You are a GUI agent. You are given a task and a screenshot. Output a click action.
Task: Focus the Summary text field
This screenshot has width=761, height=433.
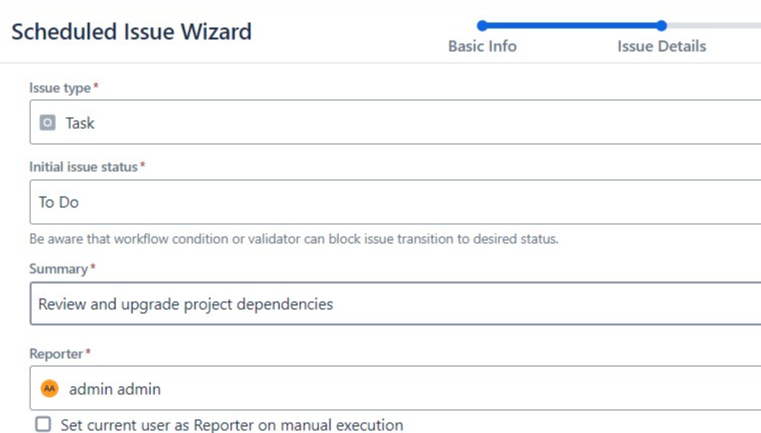400,304
